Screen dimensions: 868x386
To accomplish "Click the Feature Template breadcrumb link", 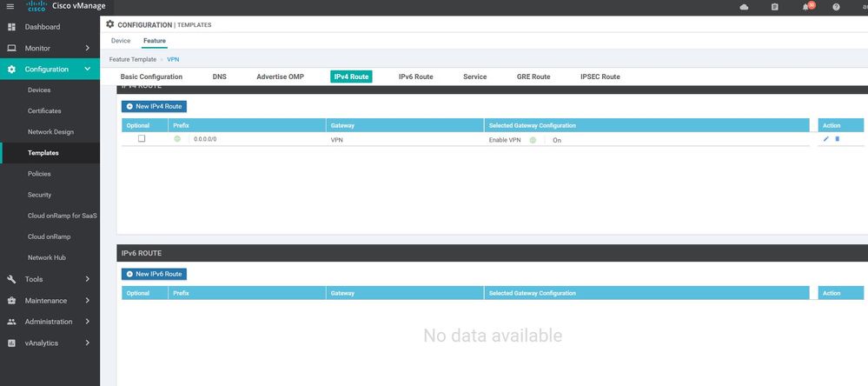I will point(132,59).
